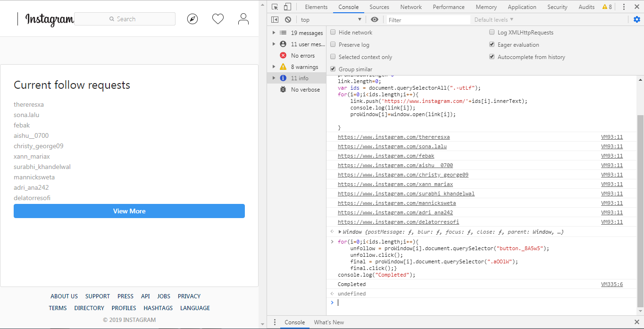Viewport: 644px width, 329px height.
Task: Uncheck Group similar checkbox
Action: click(x=333, y=69)
